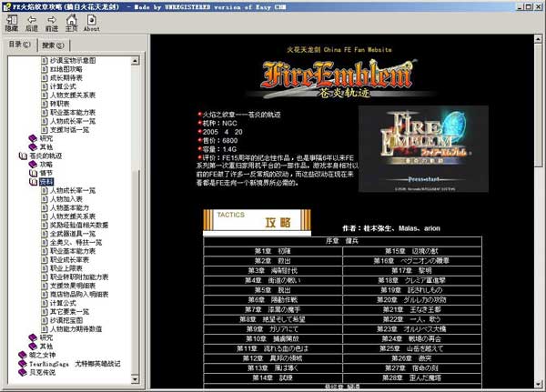Open the 第5章 chapter link
The image size is (546, 392).
273,290
